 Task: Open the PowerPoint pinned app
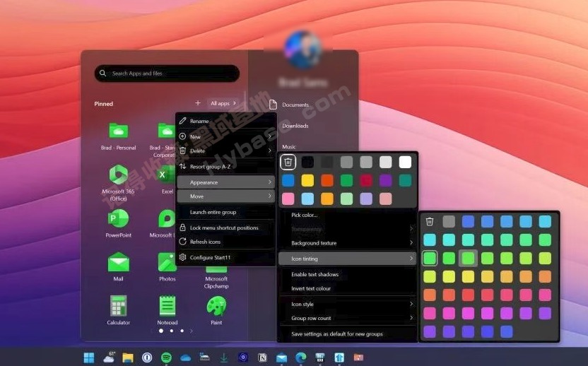point(119,218)
